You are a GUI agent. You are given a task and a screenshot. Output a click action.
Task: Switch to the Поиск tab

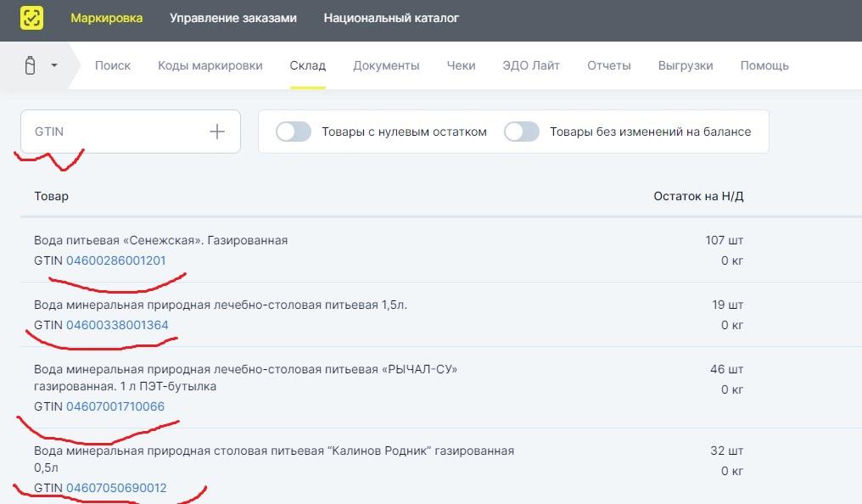point(113,65)
